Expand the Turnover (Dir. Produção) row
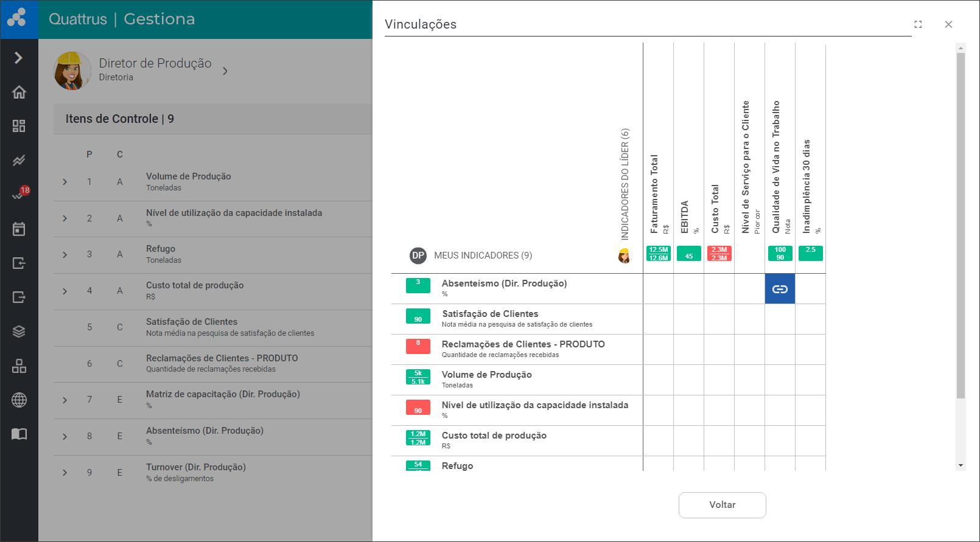Image resolution: width=980 pixels, height=542 pixels. 65,473
